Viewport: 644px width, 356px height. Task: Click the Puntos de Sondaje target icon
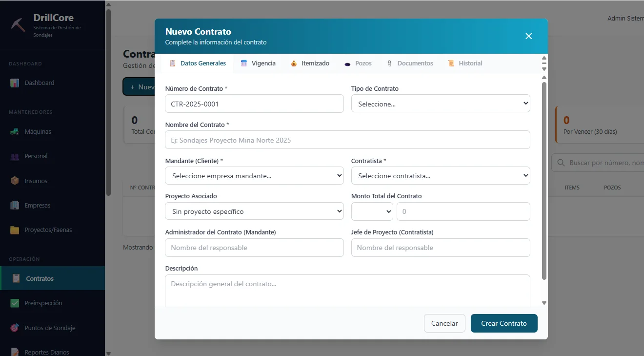pyautogui.click(x=15, y=328)
